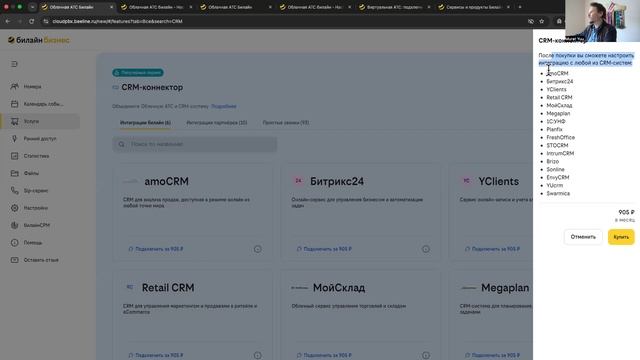Switch to the second Облачная АТС browser tab
Screen dimensions: 640x360
point(156,7)
